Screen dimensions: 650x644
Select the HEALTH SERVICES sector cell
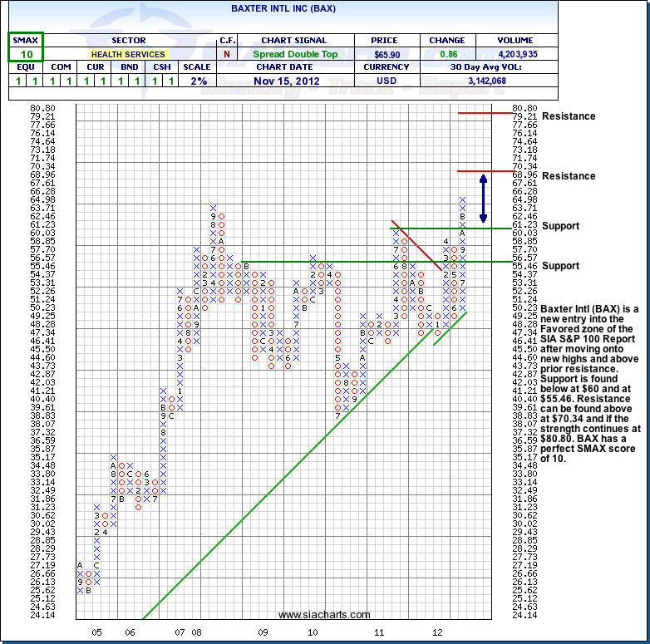click(x=128, y=53)
